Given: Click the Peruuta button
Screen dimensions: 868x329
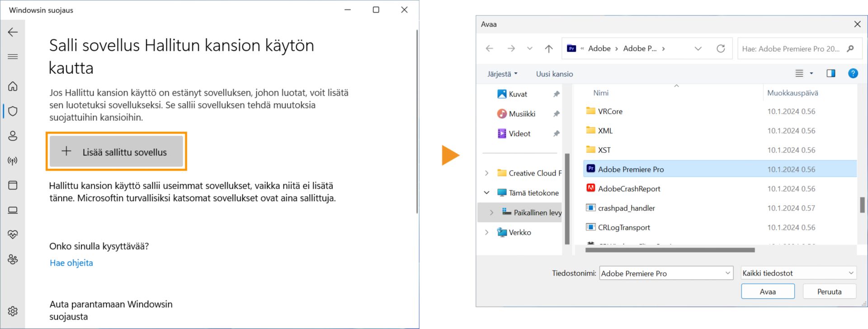Looking at the screenshot, I should coord(829,291).
